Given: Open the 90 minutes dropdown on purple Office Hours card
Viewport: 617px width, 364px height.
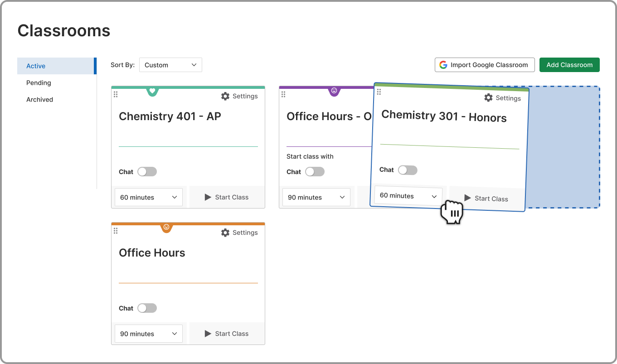Looking at the screenshot, I should coord(316,197).
